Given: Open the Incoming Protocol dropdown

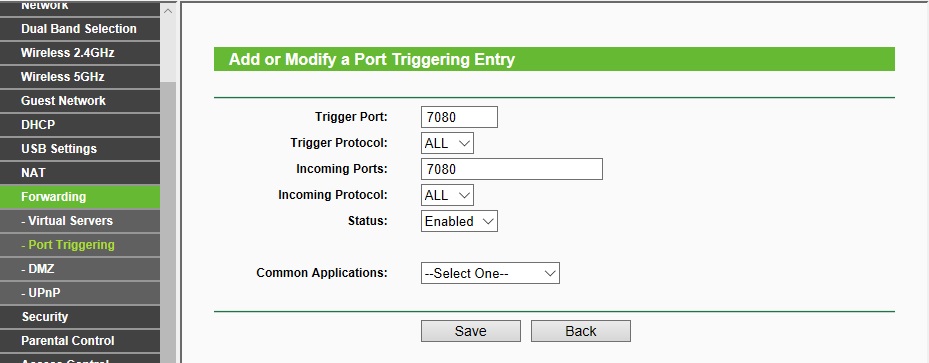Looking at the screenshot, I should click(x=447, y=195).
